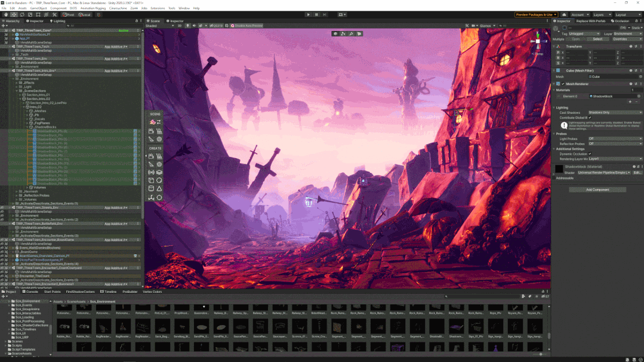This screenshot has width=644, height=362.
Task: Click Assets breadcrumb in project path
Action: pyautogui.click(x=58, y=302)
